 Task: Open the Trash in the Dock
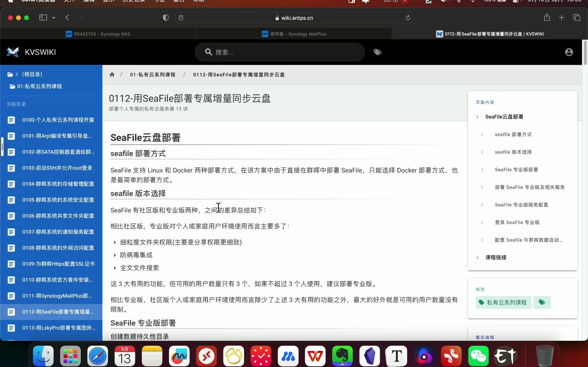pyautogui.click(x=545, y=356)
